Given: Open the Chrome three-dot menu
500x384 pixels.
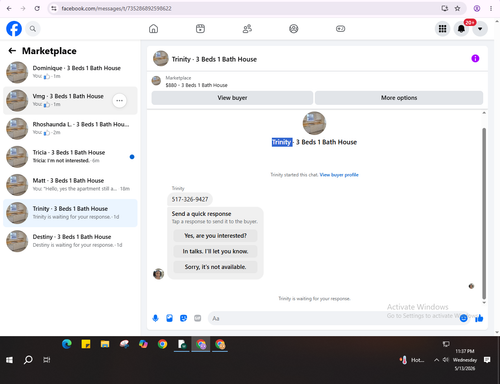Looking at the screenshot, I should 491,8.
